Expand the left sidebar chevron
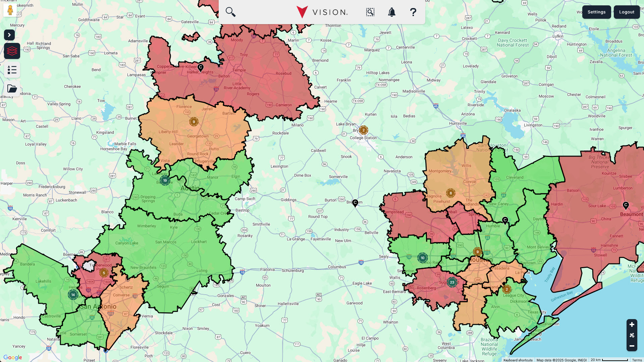Viewport: 644px width, 362px height. (x=9, y=35)
